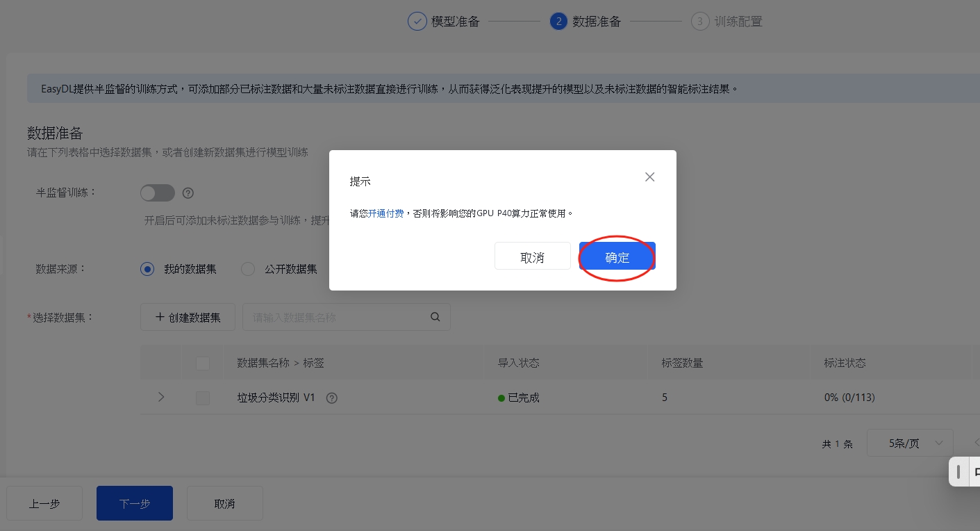Open help icon next to 垃圾分类识别 V1

coord(332,398)
